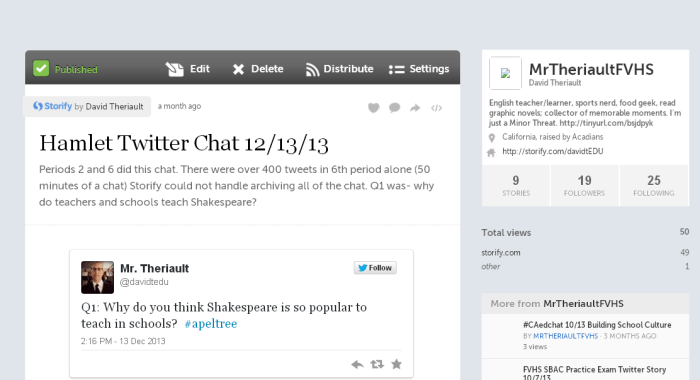The image size is (700, 380).
Task: Click the Delete X icon
Action: 238,69
